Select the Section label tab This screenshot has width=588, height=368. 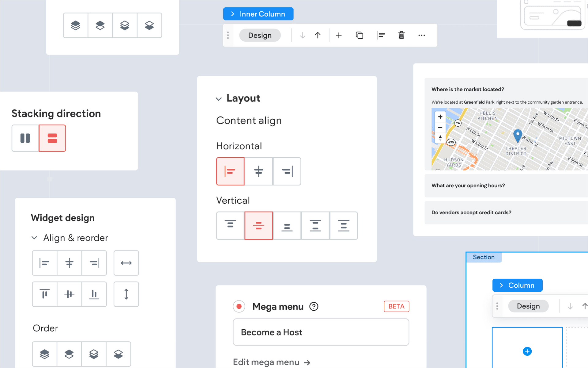(x=484, y=257)
